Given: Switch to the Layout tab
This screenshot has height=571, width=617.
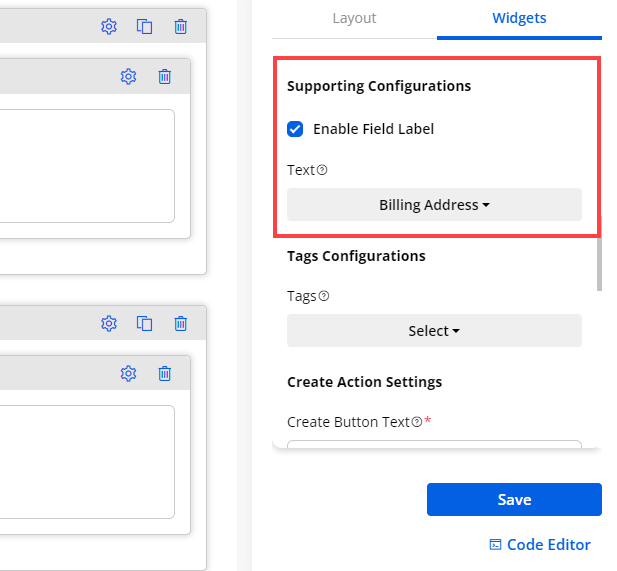Looking at the screenshot, I should [x=354, y=19].
